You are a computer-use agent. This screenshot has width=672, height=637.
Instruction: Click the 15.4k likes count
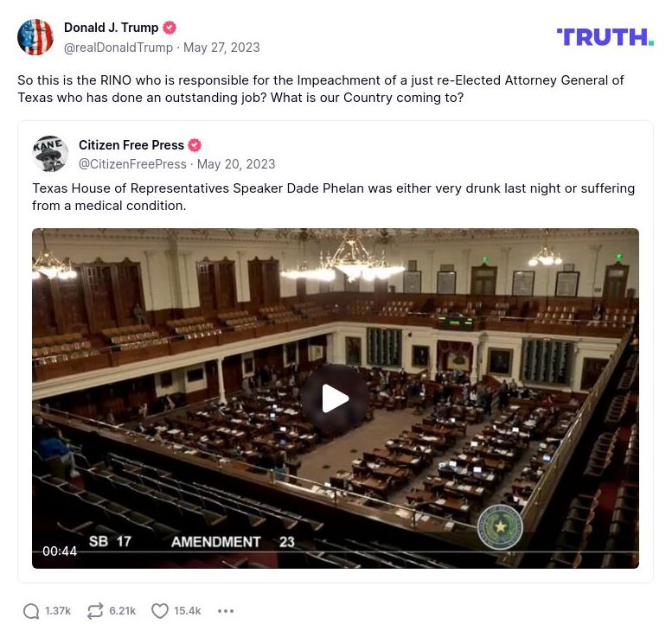188,611
